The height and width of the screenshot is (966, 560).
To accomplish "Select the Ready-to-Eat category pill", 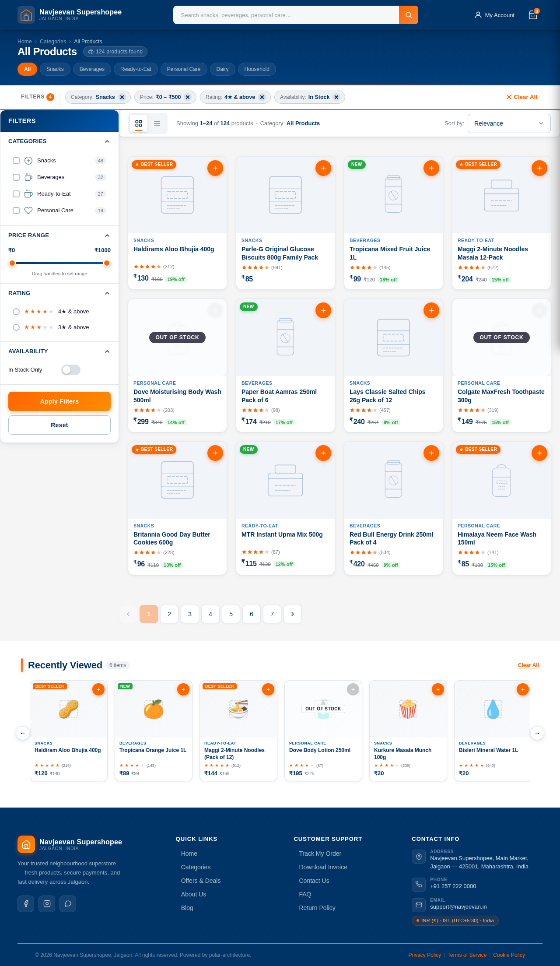I will point(136,69).
